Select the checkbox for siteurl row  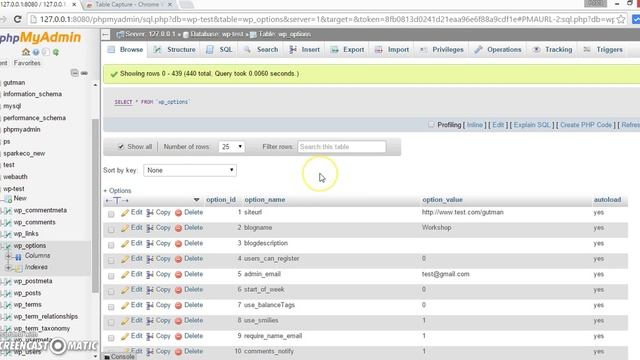pos(111,214)
